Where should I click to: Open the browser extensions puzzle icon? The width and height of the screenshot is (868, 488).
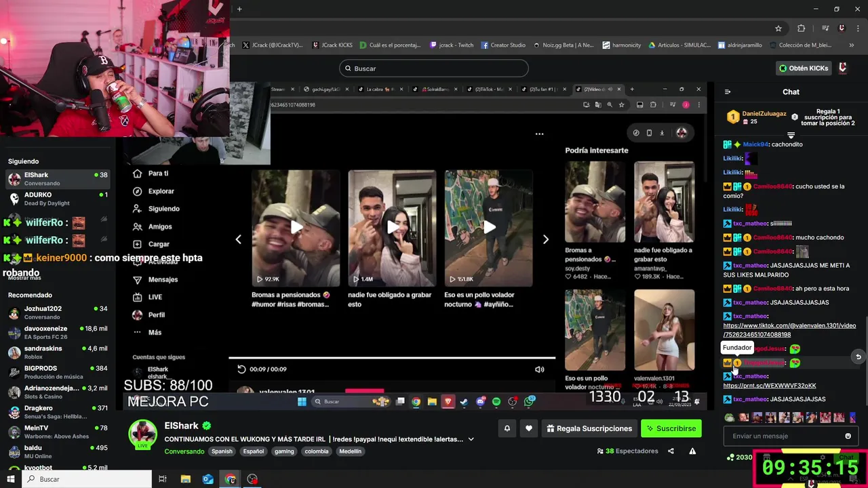[x=802, y=28]
